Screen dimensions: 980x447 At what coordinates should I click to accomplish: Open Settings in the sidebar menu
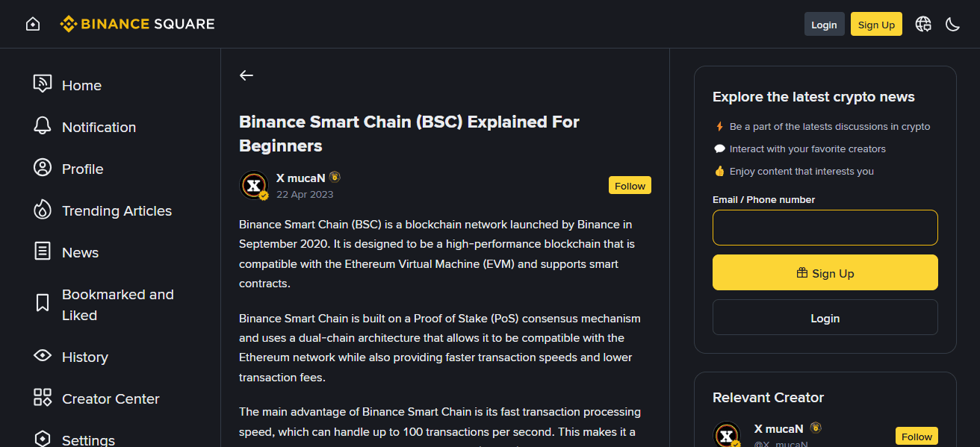(88, 439)
